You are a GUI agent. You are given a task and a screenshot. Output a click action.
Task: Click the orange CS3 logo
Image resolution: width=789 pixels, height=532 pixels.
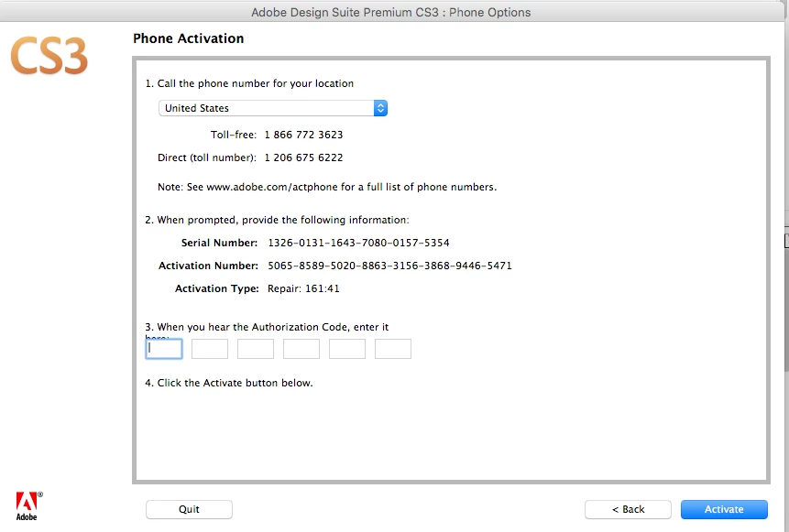(49, 56)
